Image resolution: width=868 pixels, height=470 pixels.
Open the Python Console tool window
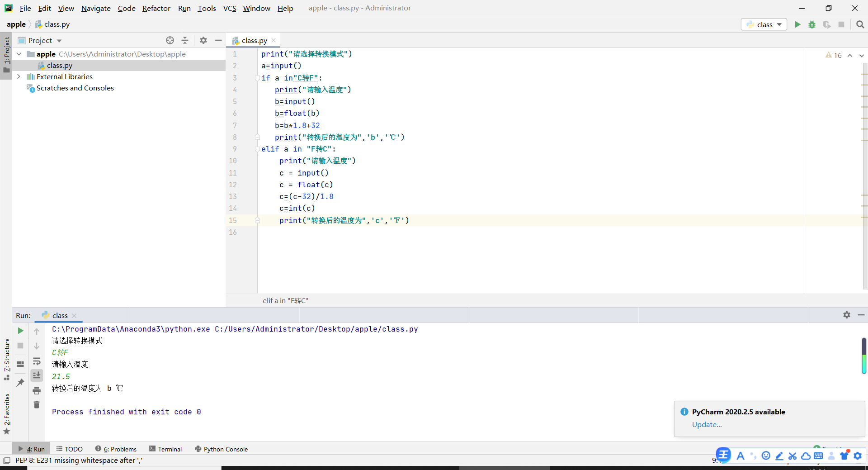(221, 449)
